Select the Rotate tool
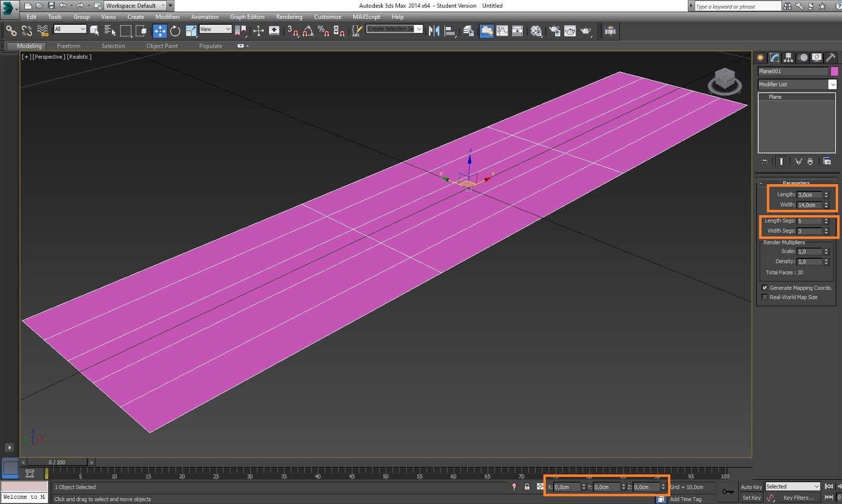The height and width of the screenshot is (504, 842). 175,31
